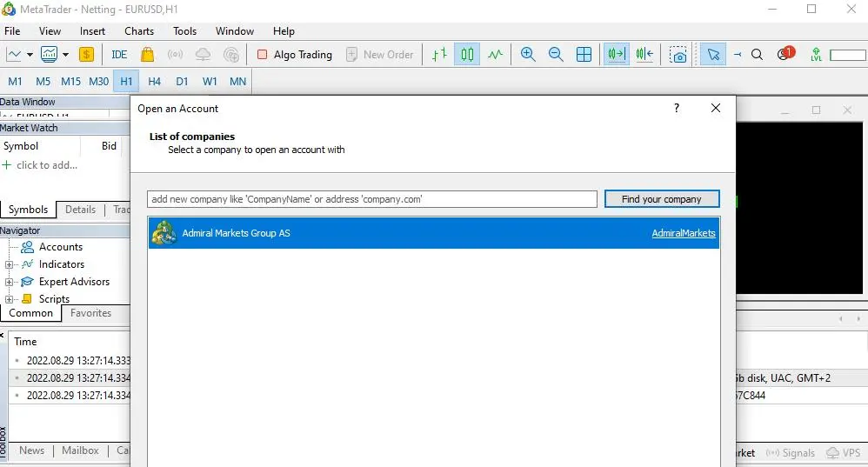Open the notifications icon with red badge
This screenshot has height=467, width=868.
pyautogui.click(x=785, y=54)
